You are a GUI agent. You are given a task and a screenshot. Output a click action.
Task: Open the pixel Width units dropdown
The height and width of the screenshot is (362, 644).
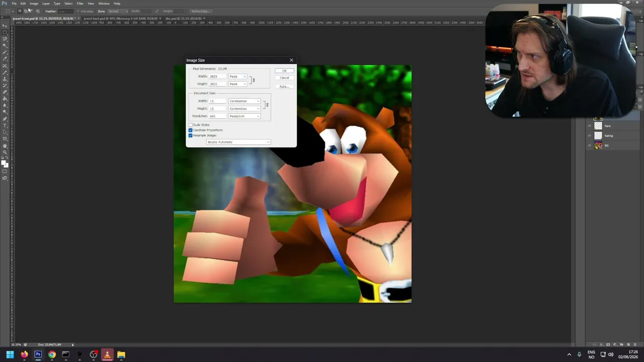tap(237, 76)
